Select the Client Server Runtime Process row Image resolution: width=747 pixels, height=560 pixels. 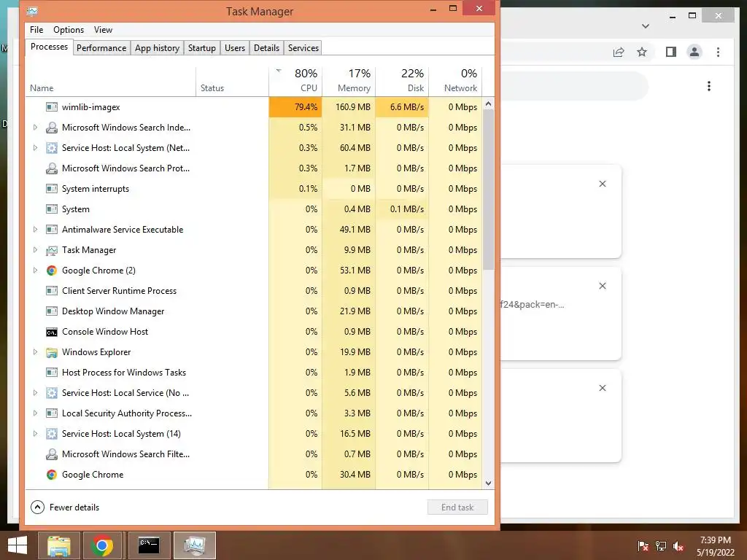(254, 291)
